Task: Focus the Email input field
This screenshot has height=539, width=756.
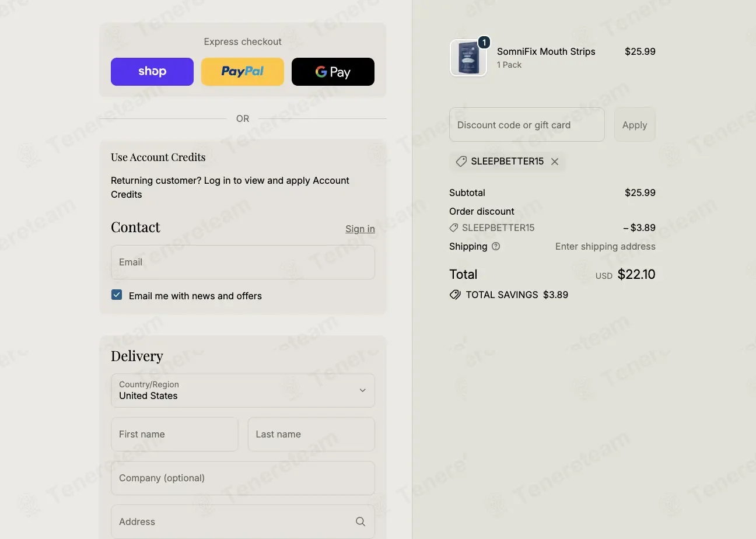Action: tap(243, 262)
